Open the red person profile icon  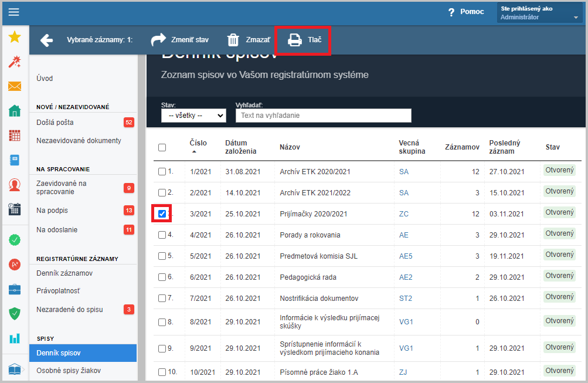[15, 185]
